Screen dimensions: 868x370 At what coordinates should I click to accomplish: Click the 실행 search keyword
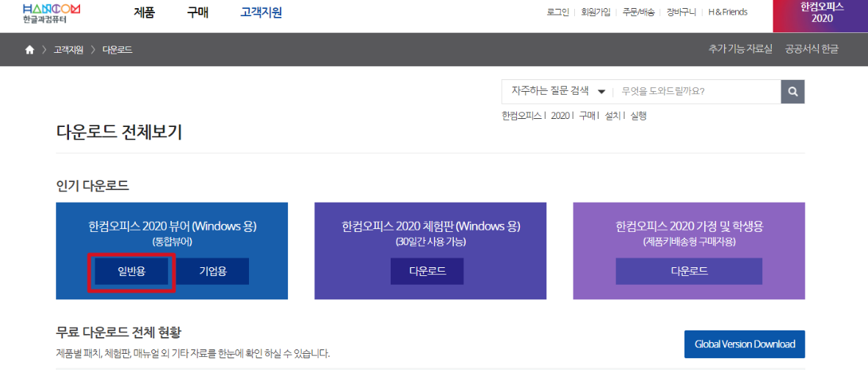click(x=638, y=116)
